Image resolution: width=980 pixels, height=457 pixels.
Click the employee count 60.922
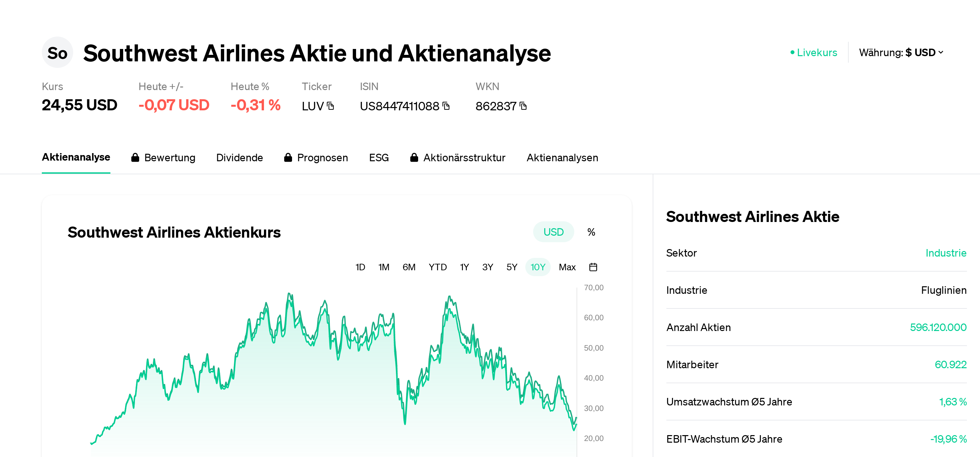pyautogui.click(x=950, y=365)
